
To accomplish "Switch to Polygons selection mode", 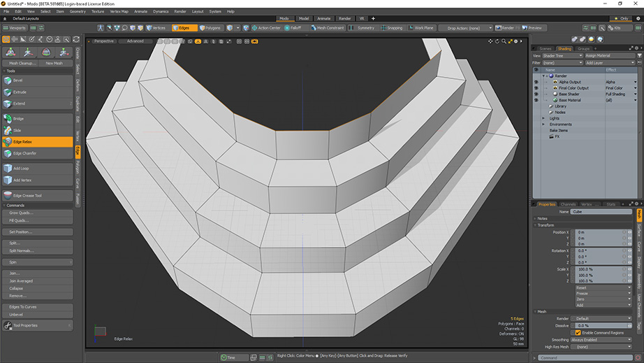I will click(x=211, y=28).
